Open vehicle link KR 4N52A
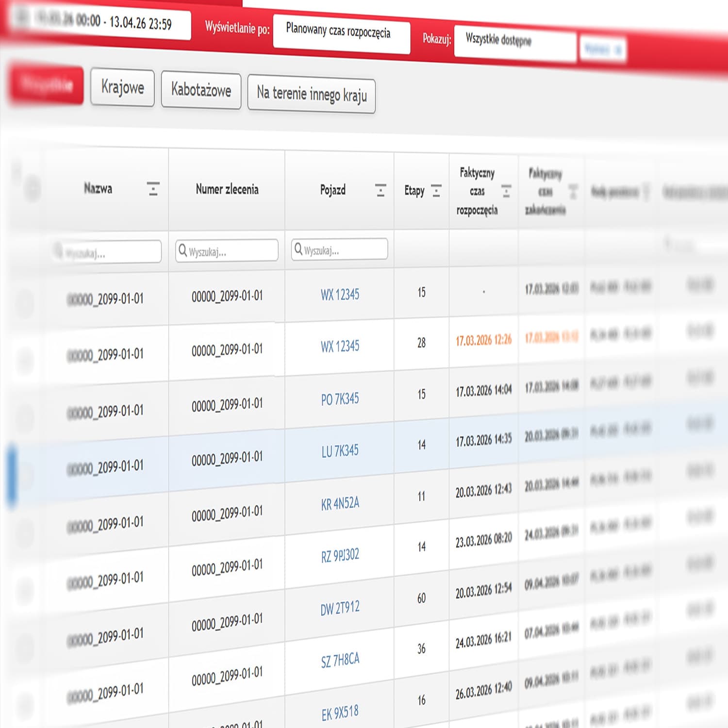Viewport: 728px width, 728px height. click(x=340, y=503)
